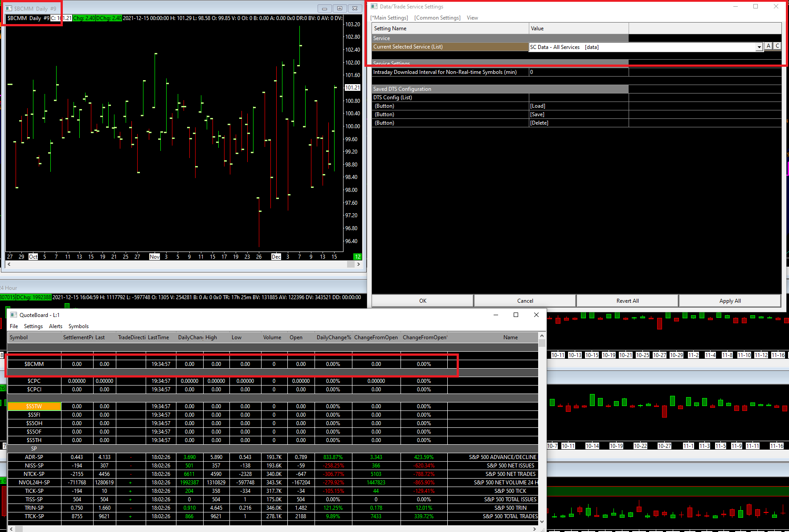Viewport: 789px width, 532px height.
Task: Open the View menu in the settings window
Action: [x=472, y=18]
